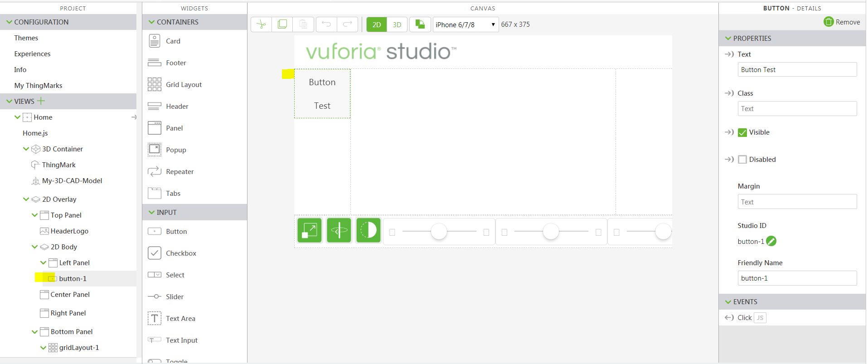868x364 pixels.
Task: Click the green half-circle button on canvas
Action: pos(369,231)
